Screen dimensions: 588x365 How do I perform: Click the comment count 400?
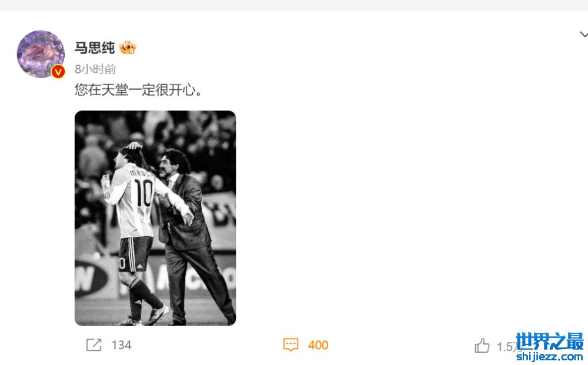(318, 345)
